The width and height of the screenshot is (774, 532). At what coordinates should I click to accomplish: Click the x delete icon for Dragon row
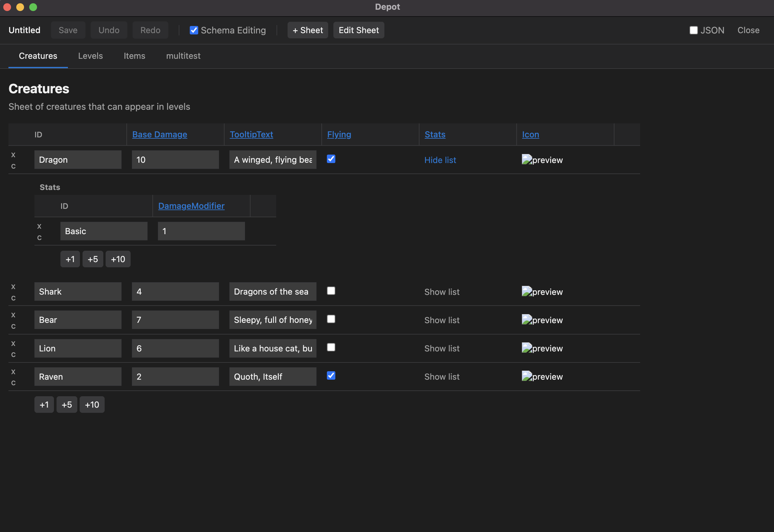tap(13, 155)
